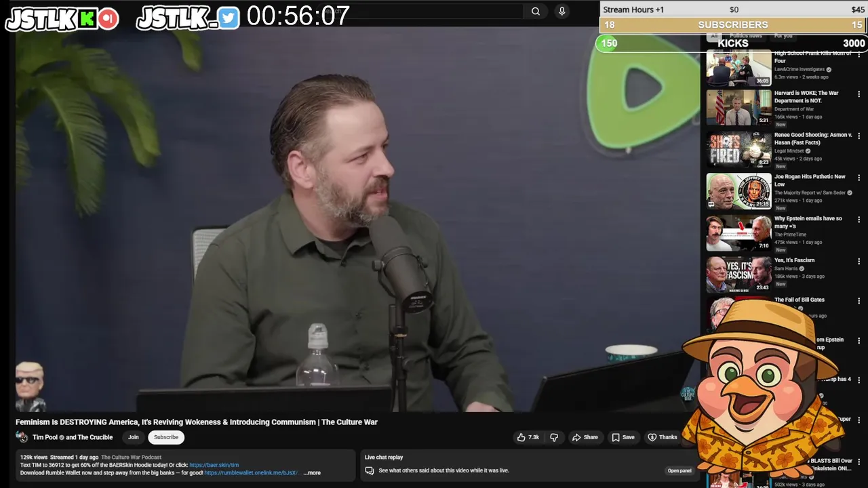Click The Crucible channel name

click(95, 437)
